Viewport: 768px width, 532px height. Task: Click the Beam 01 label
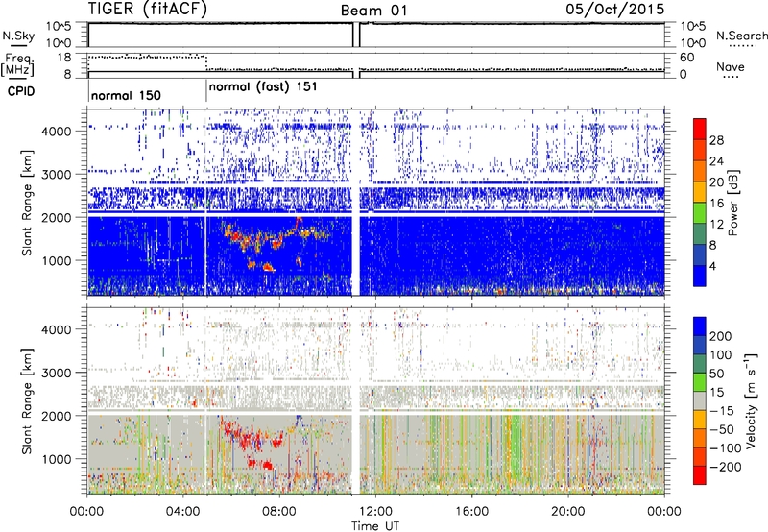pos(373,11)
